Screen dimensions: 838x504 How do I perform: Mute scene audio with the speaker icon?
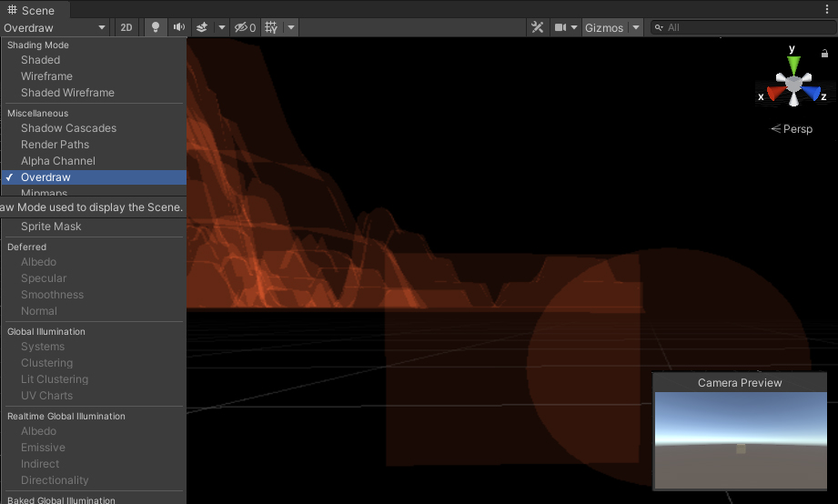coord(179,27)
